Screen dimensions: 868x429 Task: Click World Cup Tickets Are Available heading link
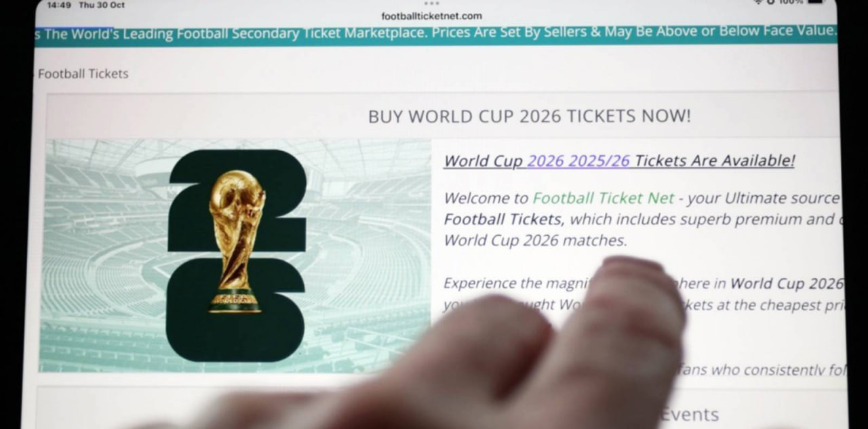coord(619,161)
